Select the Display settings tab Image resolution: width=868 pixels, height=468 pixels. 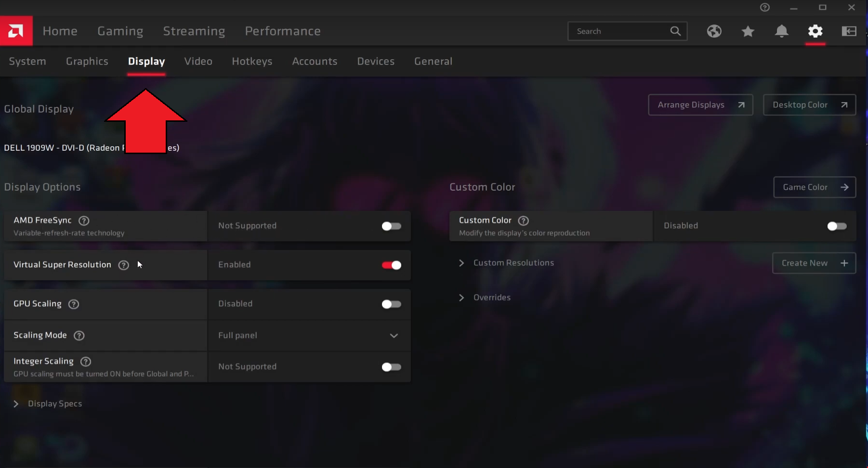tap(146, 61)
